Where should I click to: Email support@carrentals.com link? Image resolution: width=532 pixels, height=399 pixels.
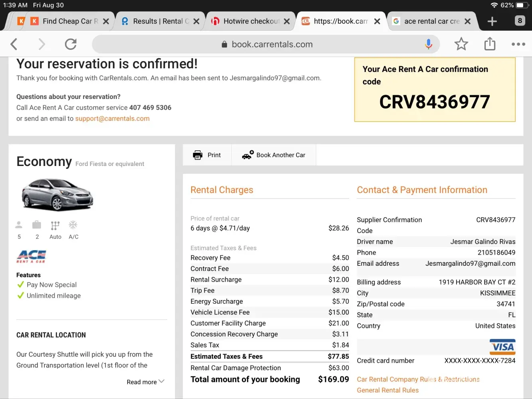pos(112,119)
